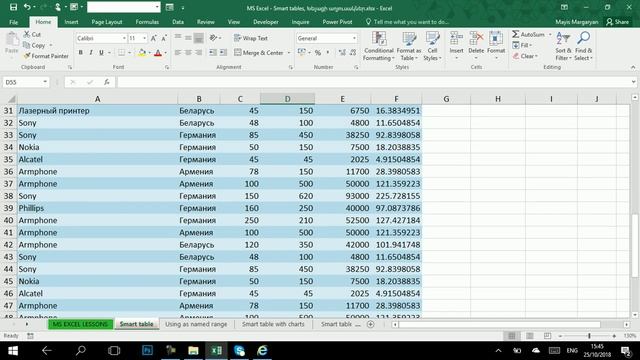Viewport: 640px width, 360px height.
Task: Toggle Underline formatting
Action: tap(101, 53)
